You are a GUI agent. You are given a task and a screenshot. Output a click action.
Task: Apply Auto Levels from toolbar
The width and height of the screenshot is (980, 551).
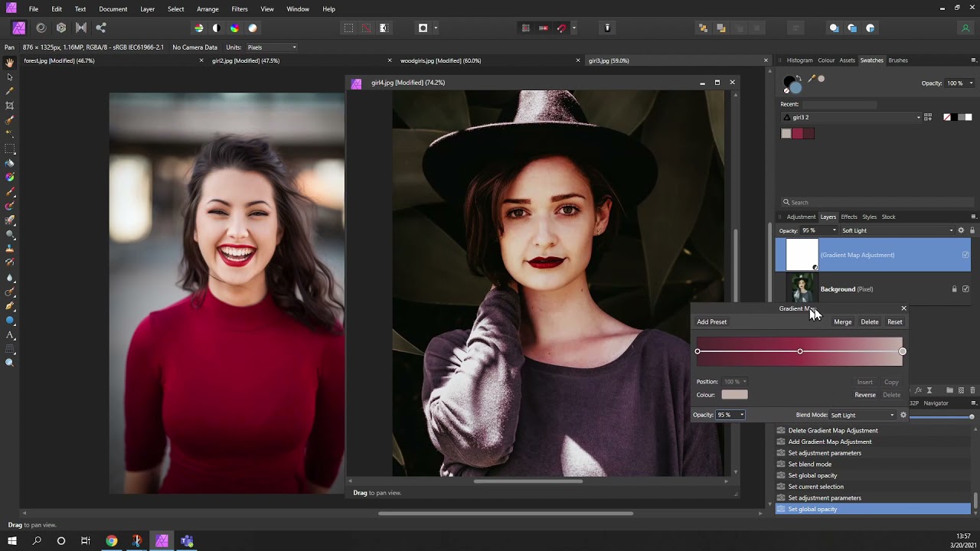coord(199,28)
